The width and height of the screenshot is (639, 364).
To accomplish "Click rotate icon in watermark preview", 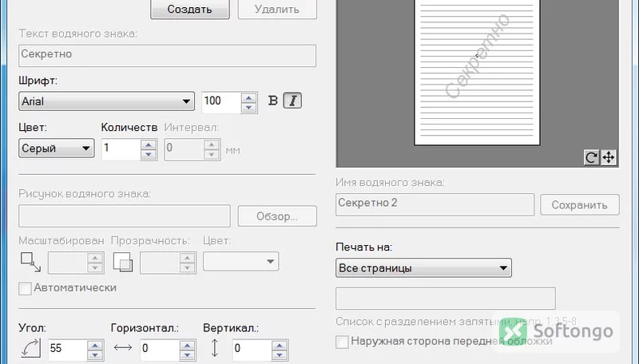I will tap(591, 157).
